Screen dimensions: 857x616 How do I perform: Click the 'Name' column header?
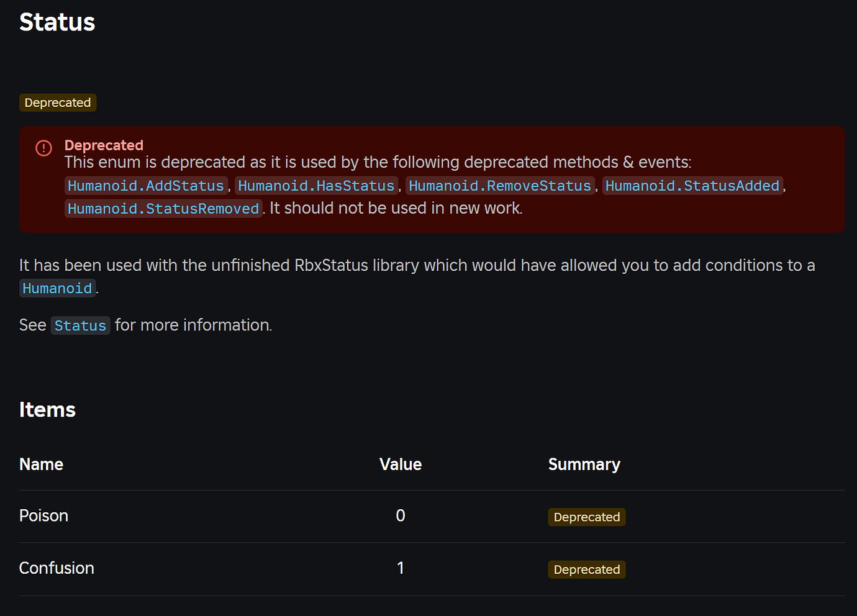click(41, 464)
